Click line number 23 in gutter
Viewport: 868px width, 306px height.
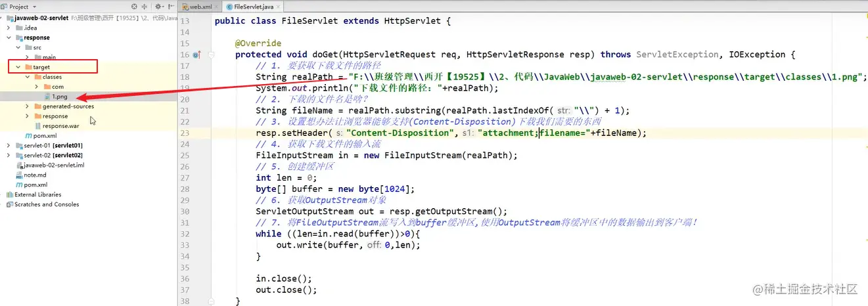[x=184, y=133]
